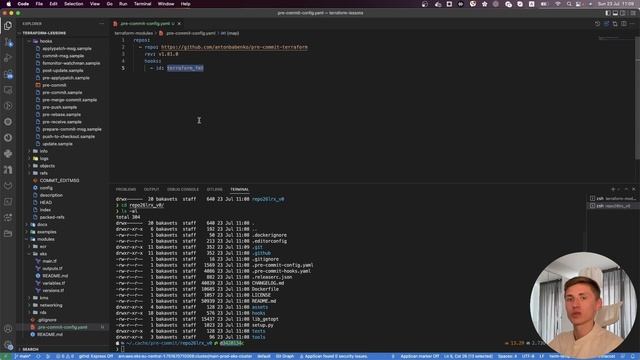Open the Manage gear in activity bar
The height and width of the screenshot is (360, 640).
(8, 345)
